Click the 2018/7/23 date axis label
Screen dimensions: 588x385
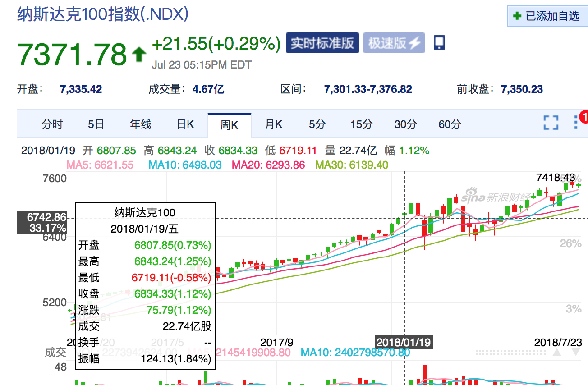click(x=558, y=342)
